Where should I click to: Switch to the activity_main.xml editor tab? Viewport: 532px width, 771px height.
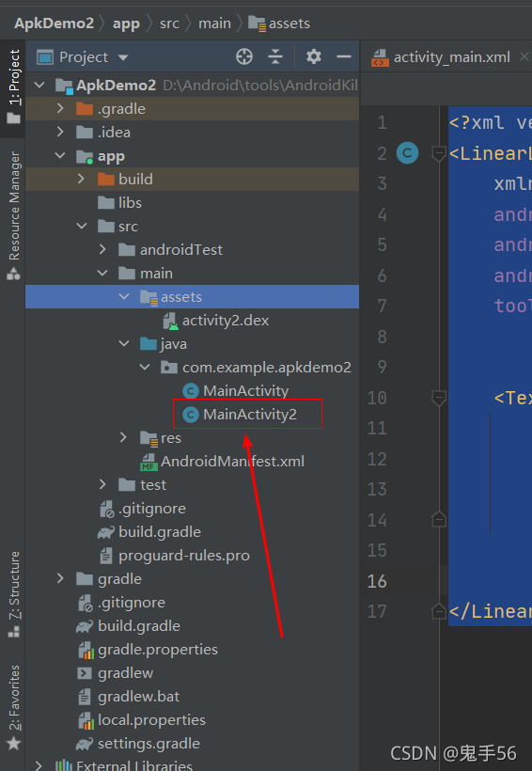[451, 57]
